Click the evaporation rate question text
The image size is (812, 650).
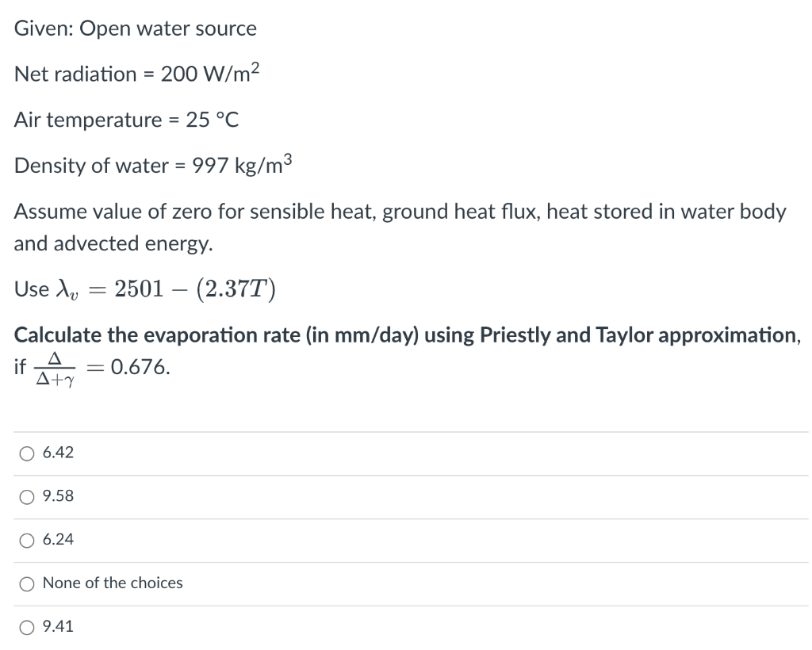coord(407,335)
